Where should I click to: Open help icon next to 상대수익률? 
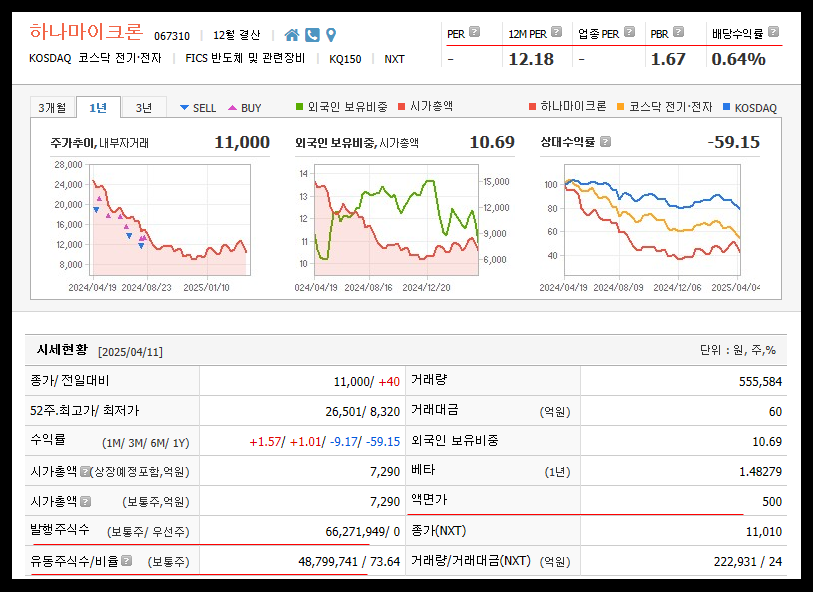click(606, 142)
